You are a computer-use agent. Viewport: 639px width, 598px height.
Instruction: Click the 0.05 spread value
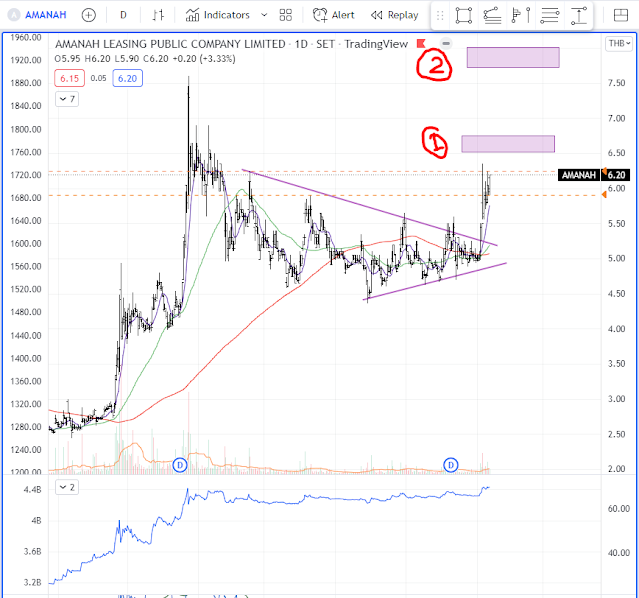98,78
